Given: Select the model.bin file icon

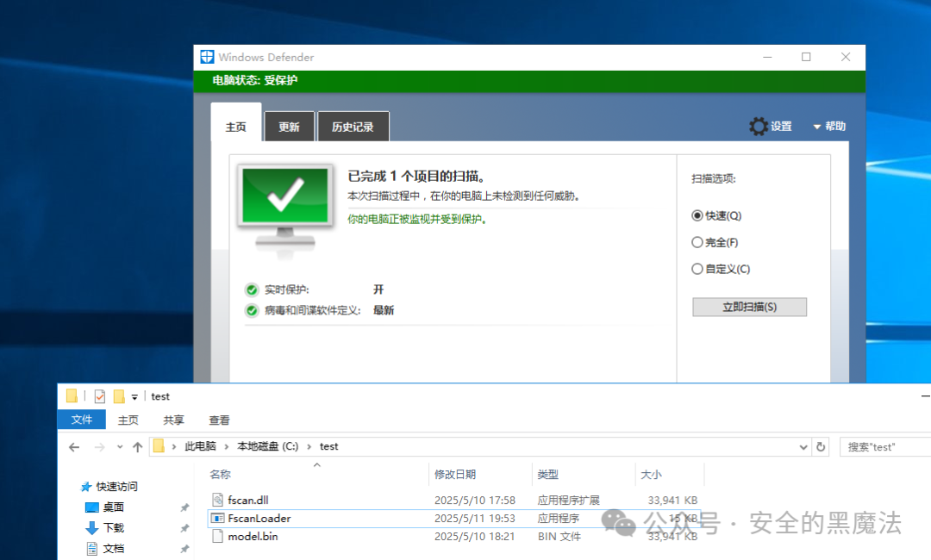Looking at the screenshot, I should tap(218, 536).
